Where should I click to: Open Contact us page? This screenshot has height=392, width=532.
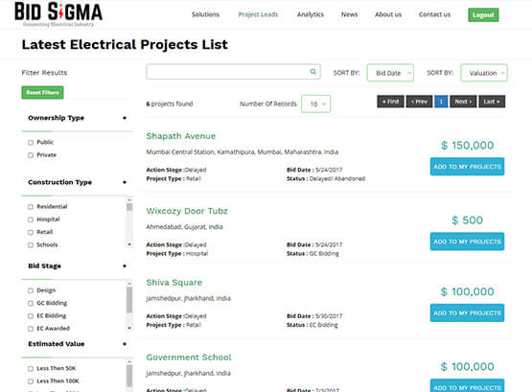tap(434, 14)
